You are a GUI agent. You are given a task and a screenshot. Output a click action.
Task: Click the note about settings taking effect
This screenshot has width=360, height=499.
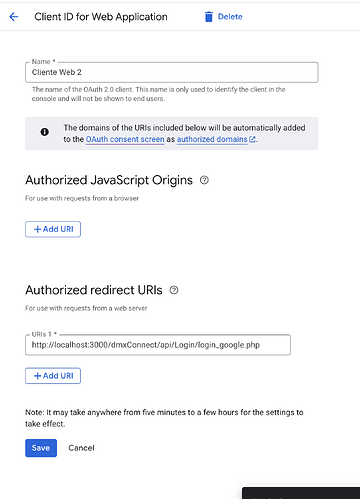pyautogui.click(x=164, y=418)
